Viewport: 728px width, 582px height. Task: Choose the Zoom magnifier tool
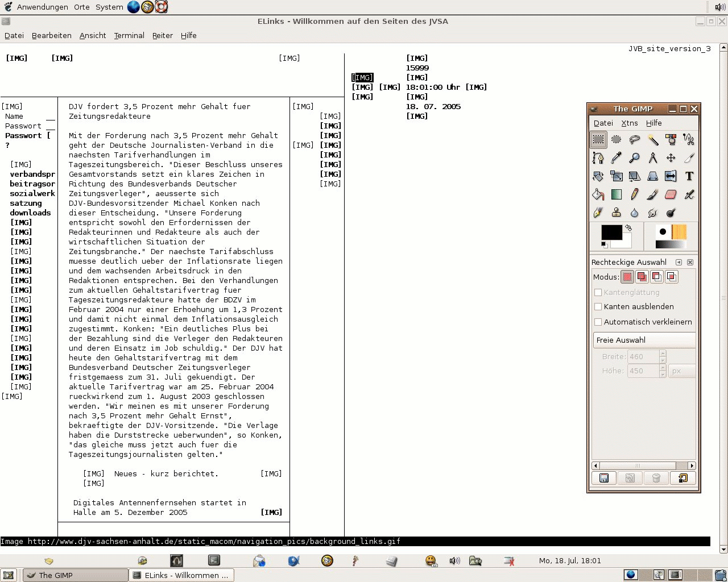[635, 157]
